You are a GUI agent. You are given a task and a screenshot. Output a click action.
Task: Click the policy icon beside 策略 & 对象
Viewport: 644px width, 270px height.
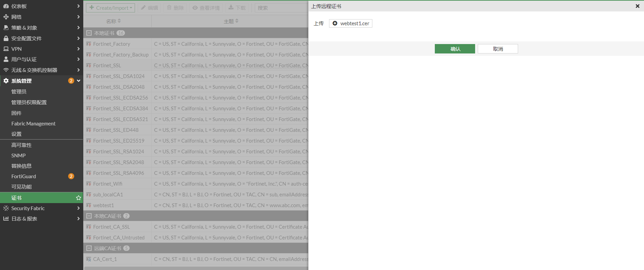(6, 28)
